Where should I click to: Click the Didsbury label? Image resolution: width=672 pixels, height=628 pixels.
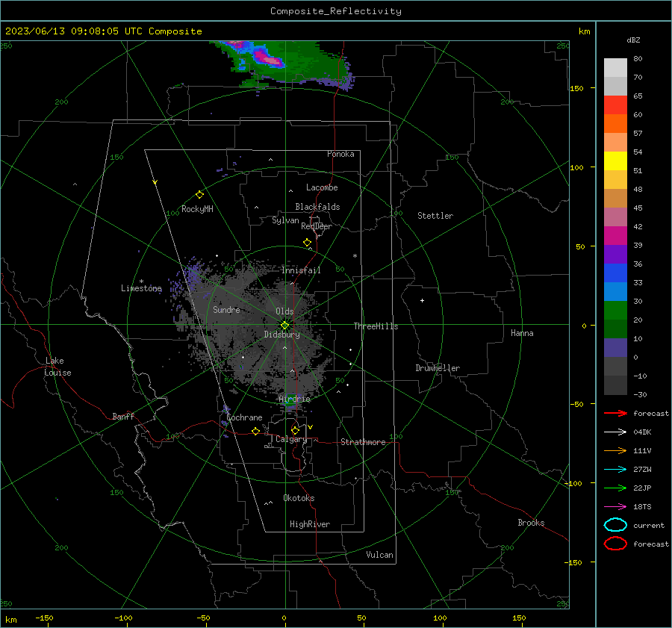tap(282, 335)
